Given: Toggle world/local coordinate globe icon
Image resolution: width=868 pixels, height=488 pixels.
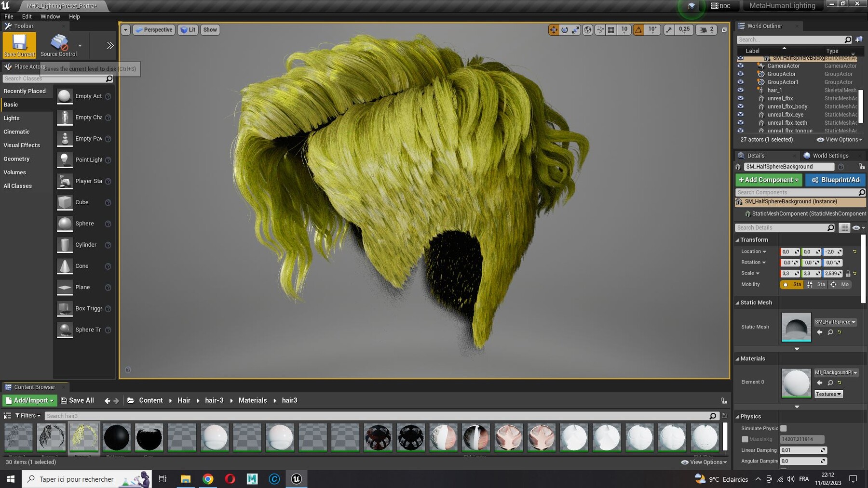Looking at the screenshot, I should click(x=588, y=30).
